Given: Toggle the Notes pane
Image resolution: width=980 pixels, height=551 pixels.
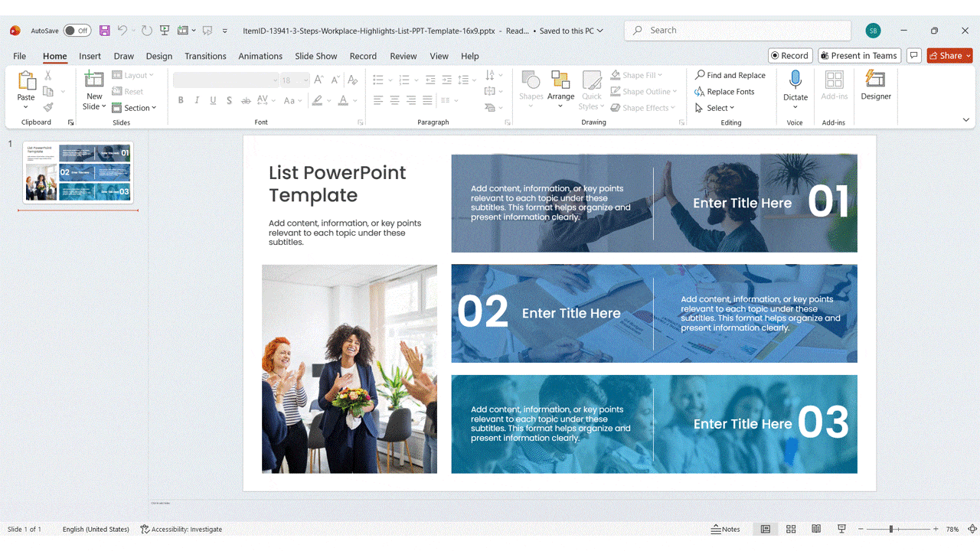Looking at the screenshot, I should coord(724,529).
